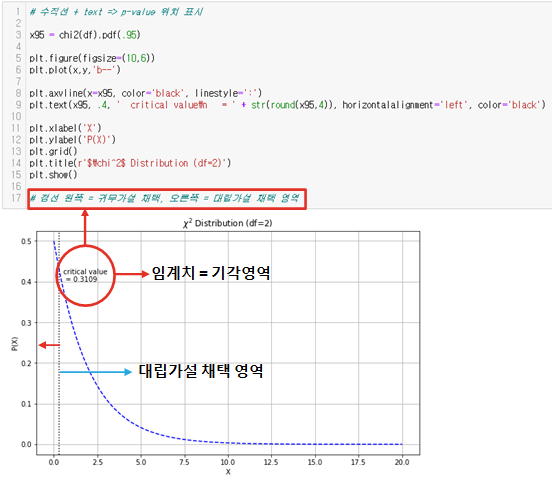Click the x-axis tick label '0.0'
Screen dimensions: 552x482
point(54,462)
